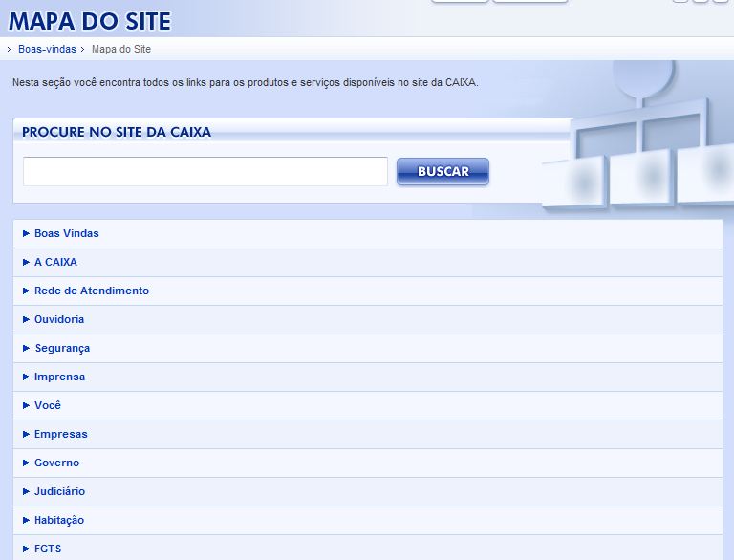Expand the Imprensa arrow

point(26,377)
